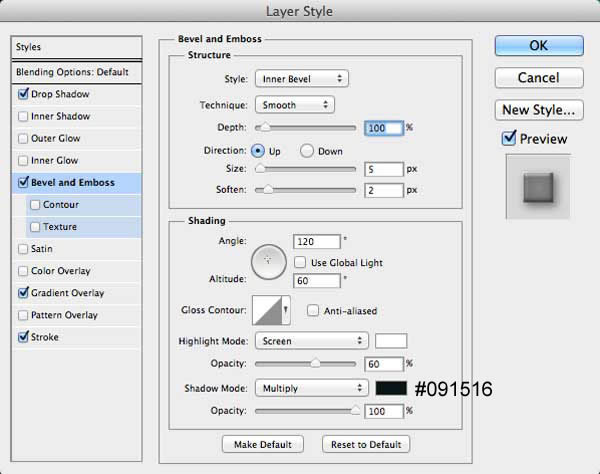Image resolution: width=600 pixels, height=474 pixels.
Task: Select the Down direction radio button
Action: pos(307,151)
